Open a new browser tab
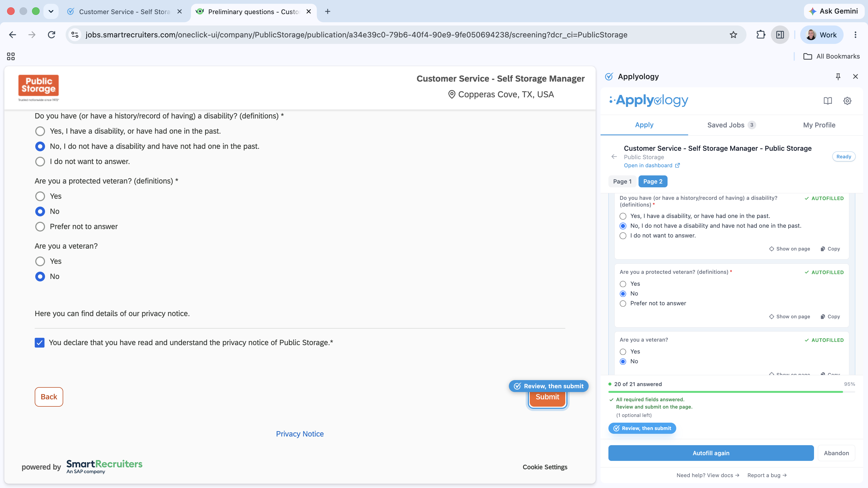 click(x=327, y=11)
